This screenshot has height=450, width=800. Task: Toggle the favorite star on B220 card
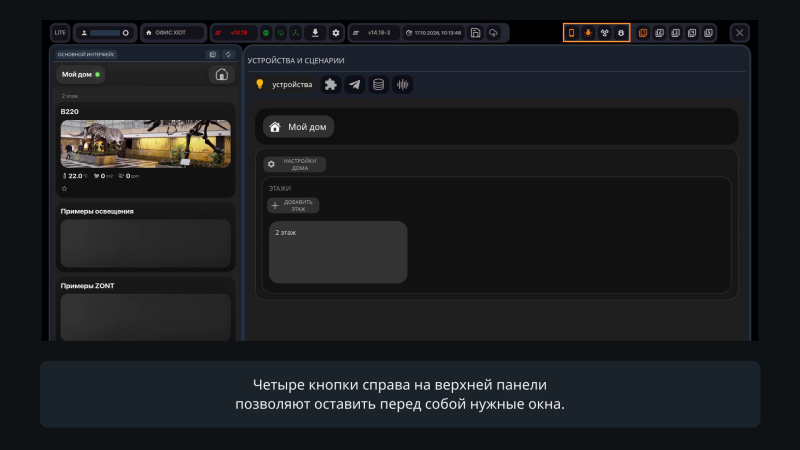tap(64, 189)
